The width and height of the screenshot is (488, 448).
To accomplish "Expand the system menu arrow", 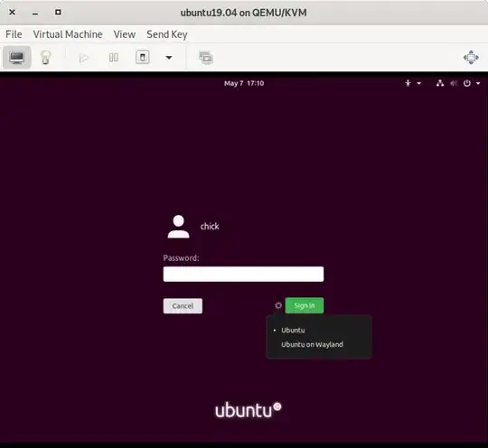I will click(478, 83).
